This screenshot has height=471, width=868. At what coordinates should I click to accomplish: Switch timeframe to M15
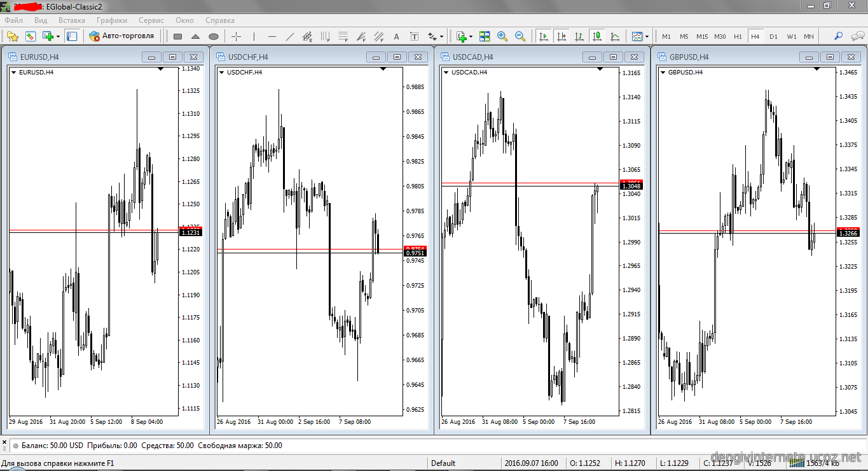701,36
